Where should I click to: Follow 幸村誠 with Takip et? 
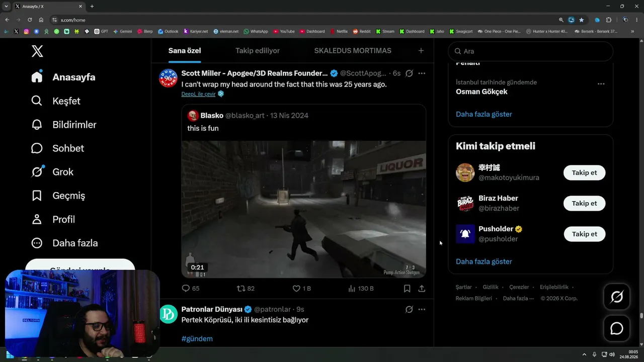coord(584,172)
